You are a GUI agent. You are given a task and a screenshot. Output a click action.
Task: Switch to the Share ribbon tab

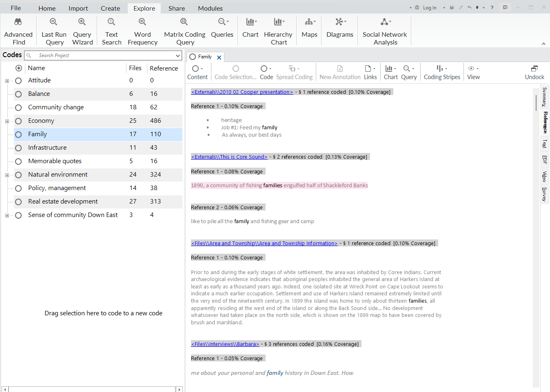click(x=176, y=8)
